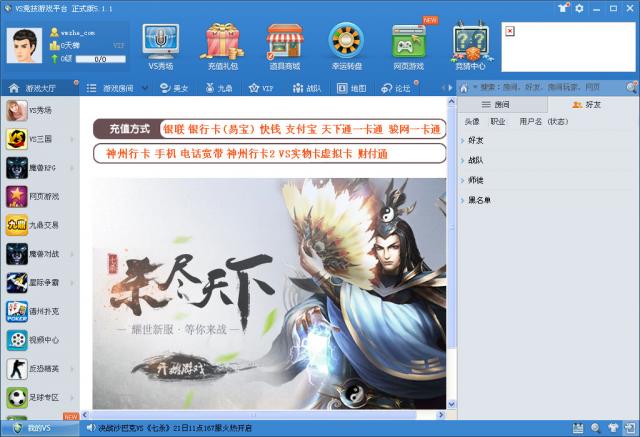This screenshot has height=437, width=640.
Task: Open the 美女 tab
Action: coord(174,88)
